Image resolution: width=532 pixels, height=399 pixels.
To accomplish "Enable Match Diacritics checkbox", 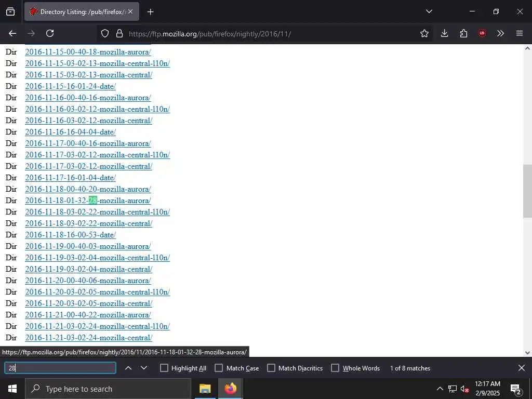I will point(271,368).
